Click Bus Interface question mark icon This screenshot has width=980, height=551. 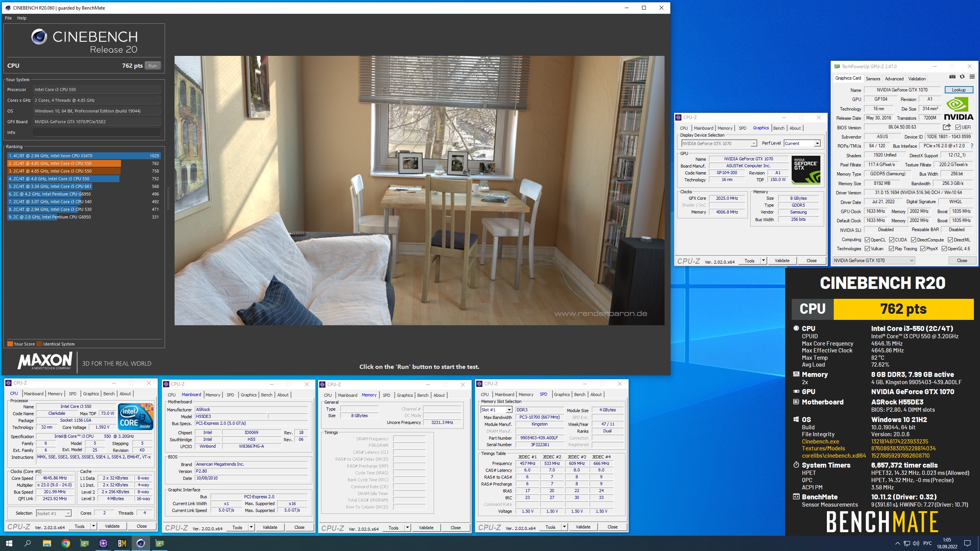click(972, 146)
